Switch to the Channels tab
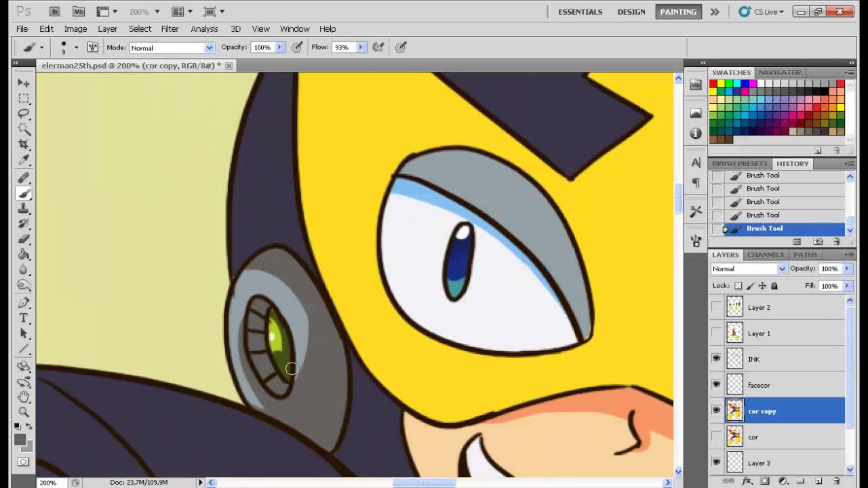Screen dimensions: 868x488 point(766,255)
